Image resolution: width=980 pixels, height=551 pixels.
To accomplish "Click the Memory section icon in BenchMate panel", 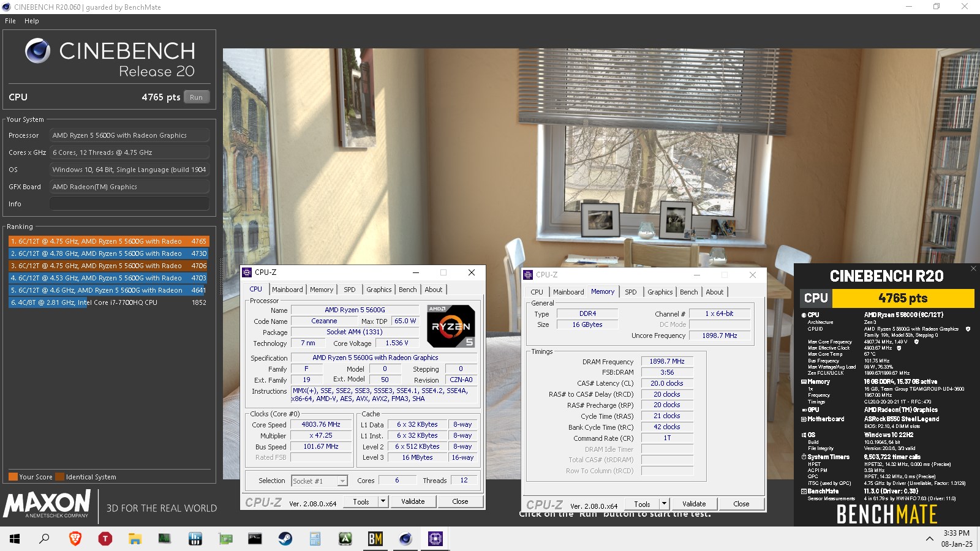I will coord(804,381).
